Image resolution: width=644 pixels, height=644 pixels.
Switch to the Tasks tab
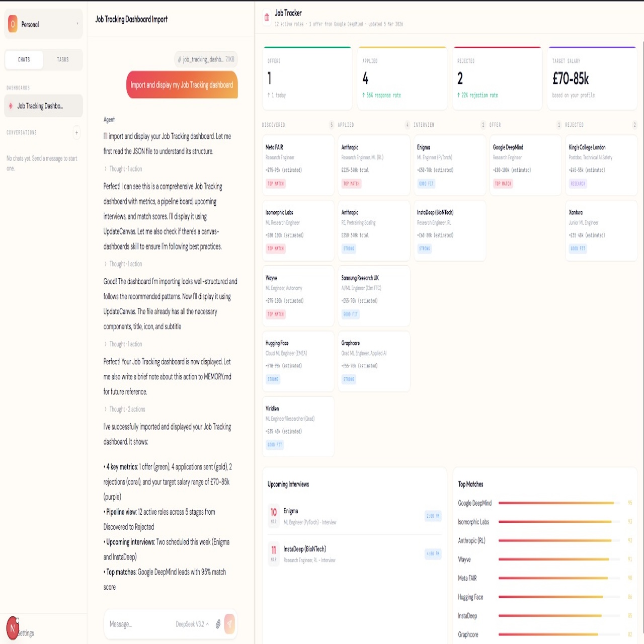click(x=63, y=59)
